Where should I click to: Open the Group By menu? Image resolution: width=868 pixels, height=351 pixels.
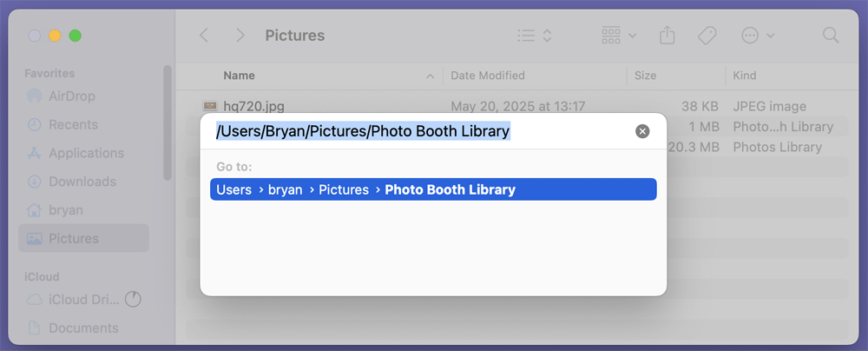pos(619,36)
